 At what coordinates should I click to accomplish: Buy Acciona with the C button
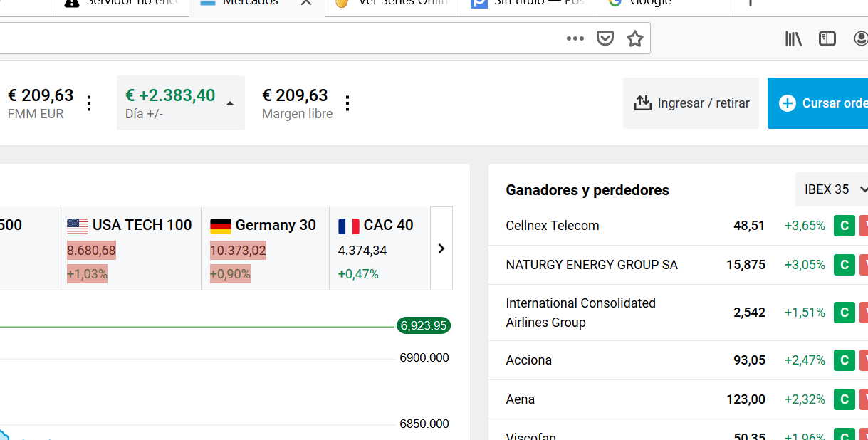coord(844,360)
